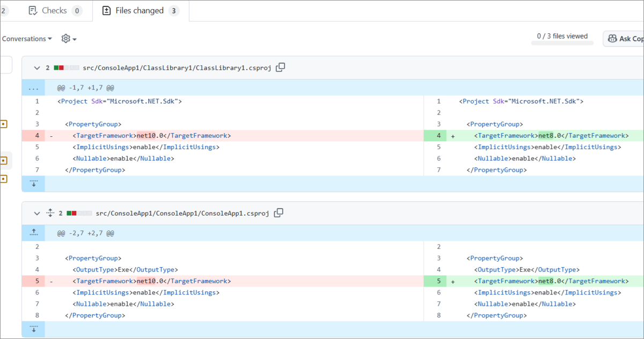Collapse the ConsoleApp1.csproj diff with its chevron

36,212
